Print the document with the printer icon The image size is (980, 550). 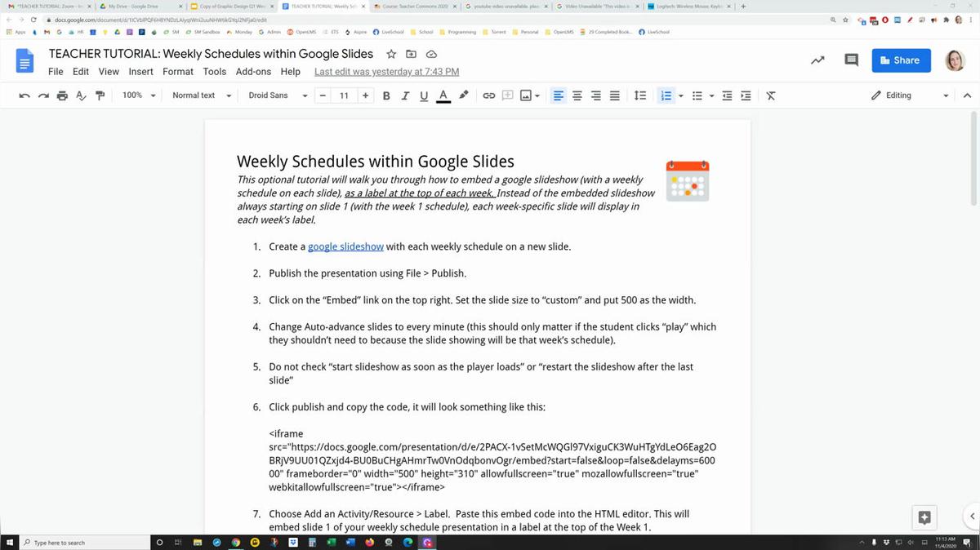(63, 95)
